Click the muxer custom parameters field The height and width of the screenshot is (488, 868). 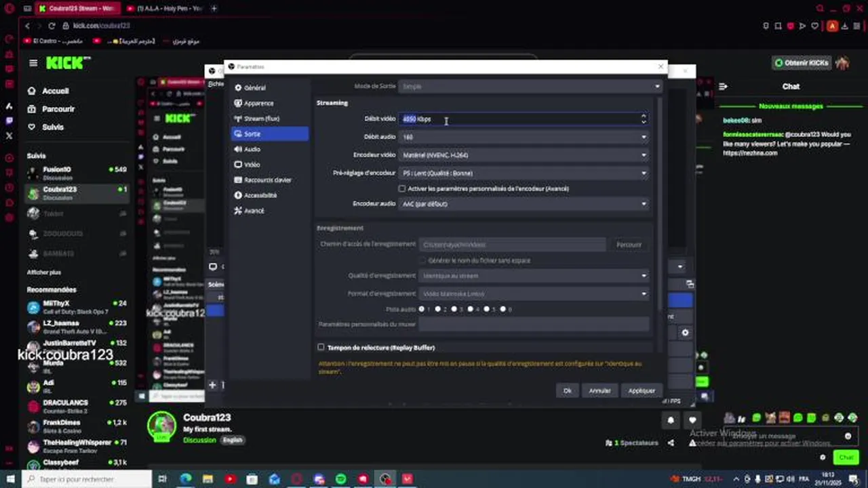tap(534, 325)
